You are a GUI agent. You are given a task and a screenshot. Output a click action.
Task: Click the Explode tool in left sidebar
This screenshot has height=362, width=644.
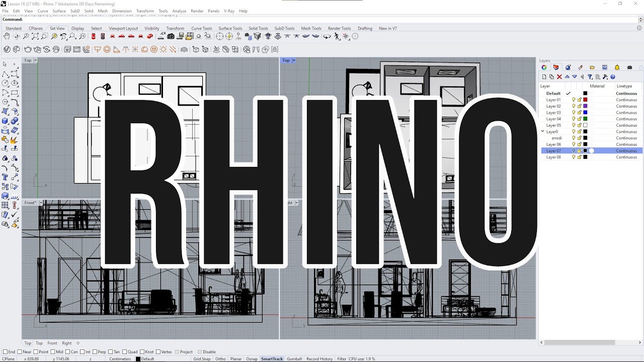15,140
